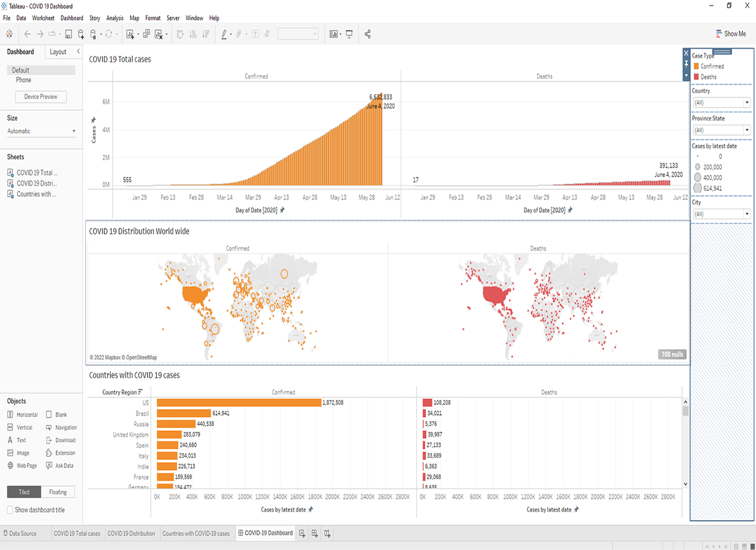
Task: Open Presentation Mode from the toolbar
Action: pos(349,34)
